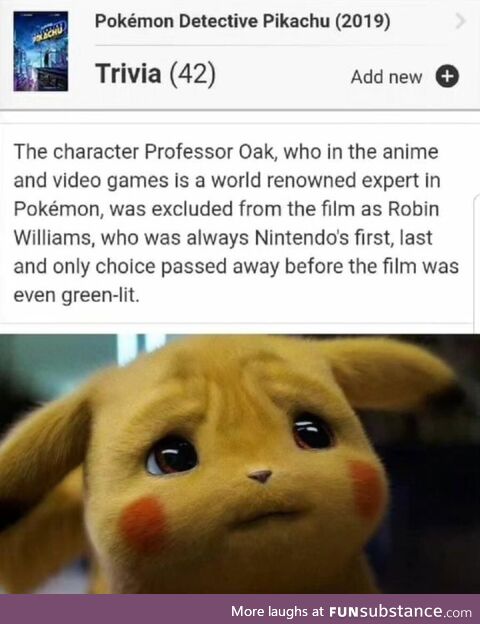Click Pikachu's drooping right ear

pyautogui.click(x=388, y=372)
